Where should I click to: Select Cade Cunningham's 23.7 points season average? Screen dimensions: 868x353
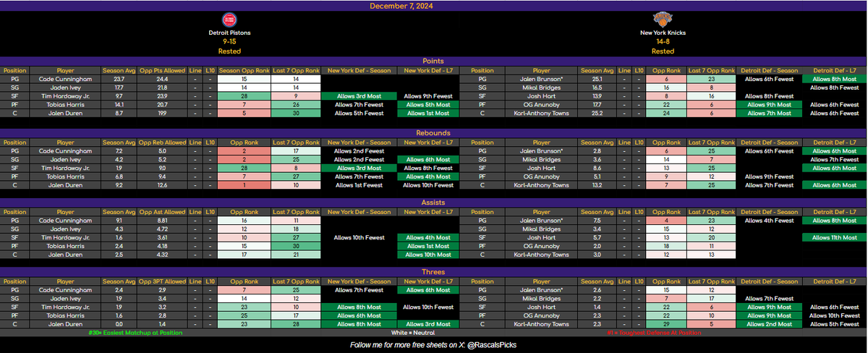click(x=119, y=79)
